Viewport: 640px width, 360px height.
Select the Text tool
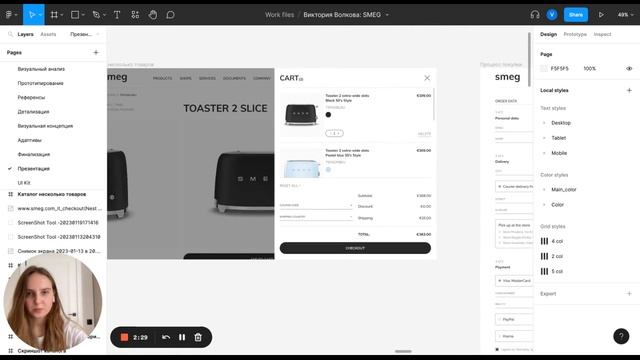point(117,15)
